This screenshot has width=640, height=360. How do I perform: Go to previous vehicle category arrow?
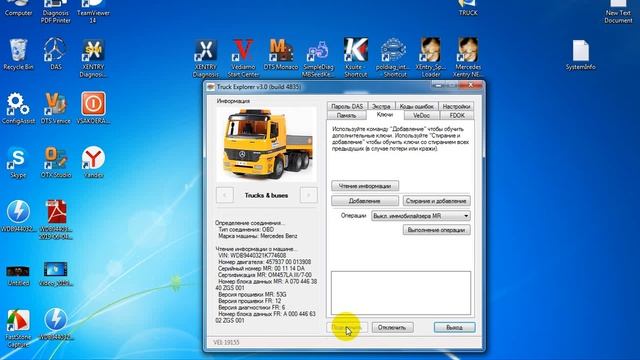[x=225, y=195]
